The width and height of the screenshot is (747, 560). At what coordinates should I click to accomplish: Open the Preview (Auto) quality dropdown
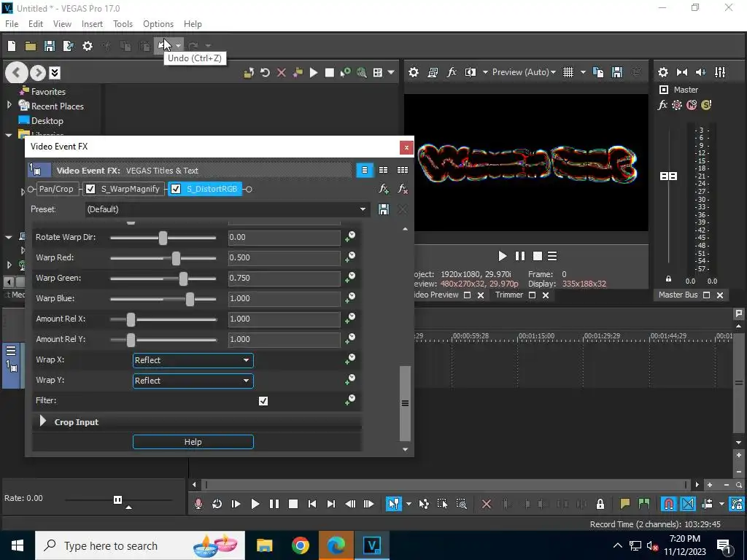click(524, 72)
